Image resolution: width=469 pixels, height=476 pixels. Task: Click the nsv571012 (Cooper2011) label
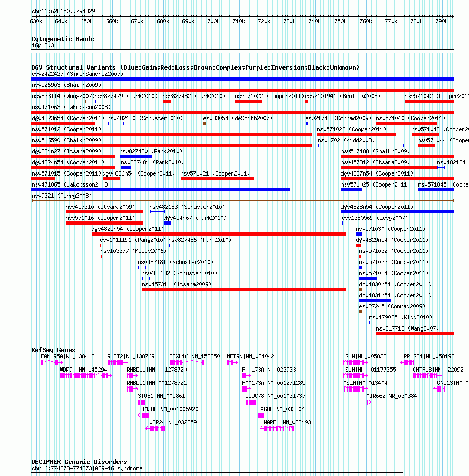tap(66, 129)
